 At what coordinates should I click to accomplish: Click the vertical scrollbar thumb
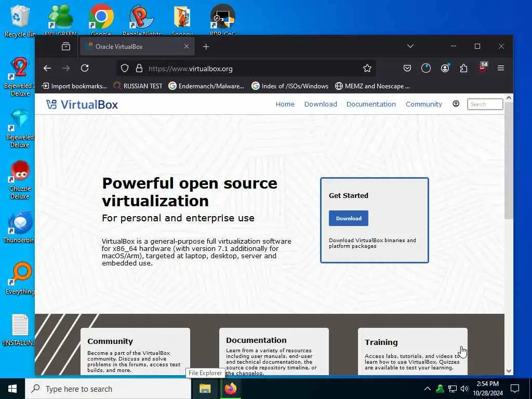[509, 160]
